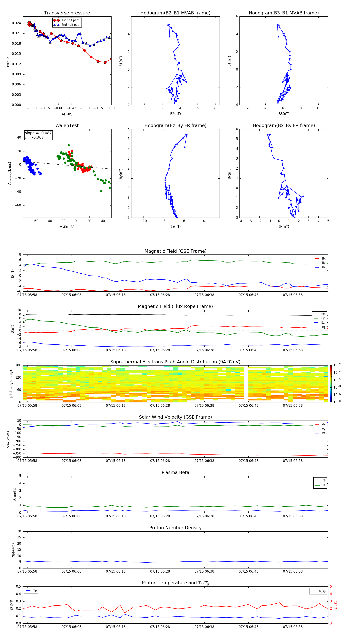Click the 'Proton Temperature and Te/Tp' title
This screenshot has height=644, width=351.
(x=175, y=583)
